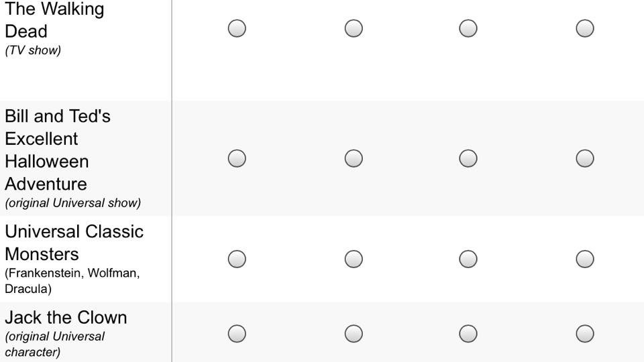Choose fourth radio for Bill and Ted's Adventure

click(x=585, y=158)
